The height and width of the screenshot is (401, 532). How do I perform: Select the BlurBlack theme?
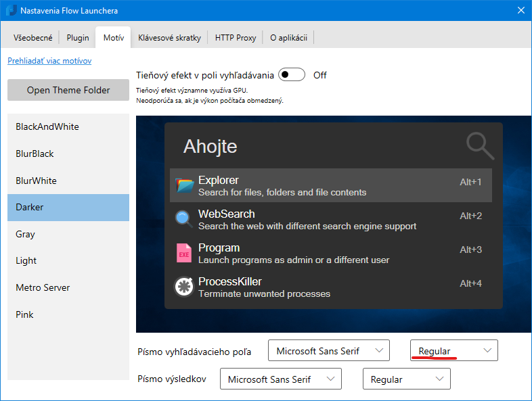click(x=68, y=154)
